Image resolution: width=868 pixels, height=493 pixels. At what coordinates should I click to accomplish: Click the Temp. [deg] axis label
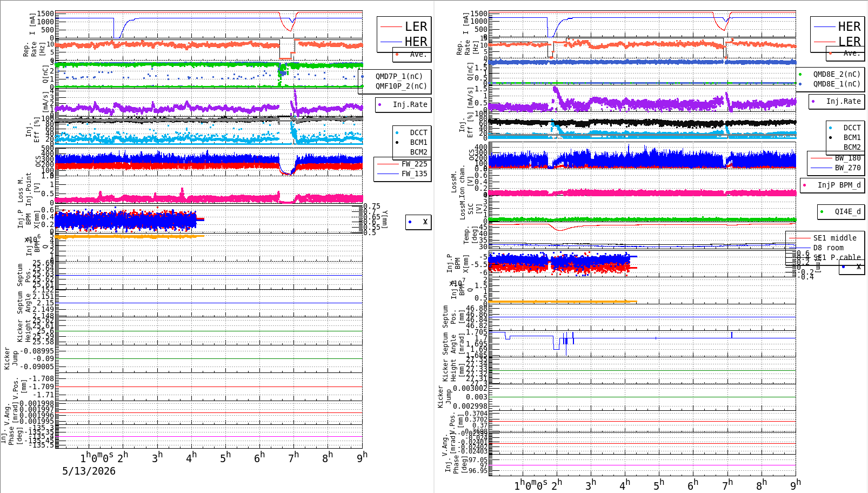pos(470,235)
